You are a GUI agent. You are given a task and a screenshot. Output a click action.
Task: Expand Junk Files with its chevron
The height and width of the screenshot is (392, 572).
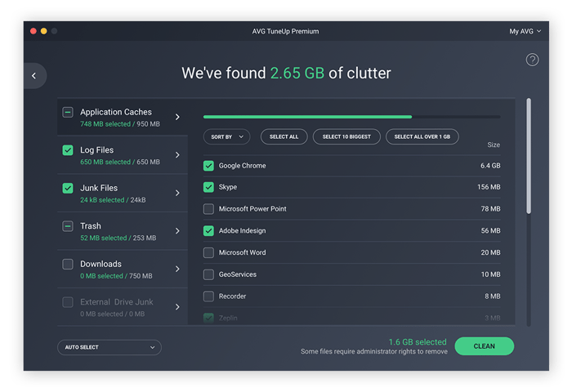[x=177, y=193]
